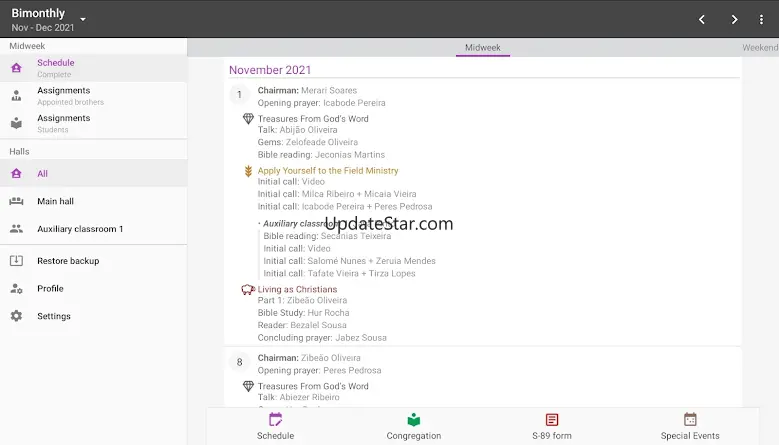Click the first Treasures From God's Word heading
This screenshot has width=779, height=445.
pyautogui.click(x=313, y=119)
